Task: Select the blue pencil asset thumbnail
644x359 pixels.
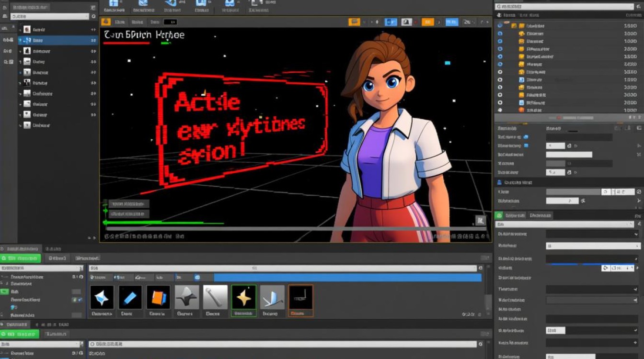Action: [130, 297]
